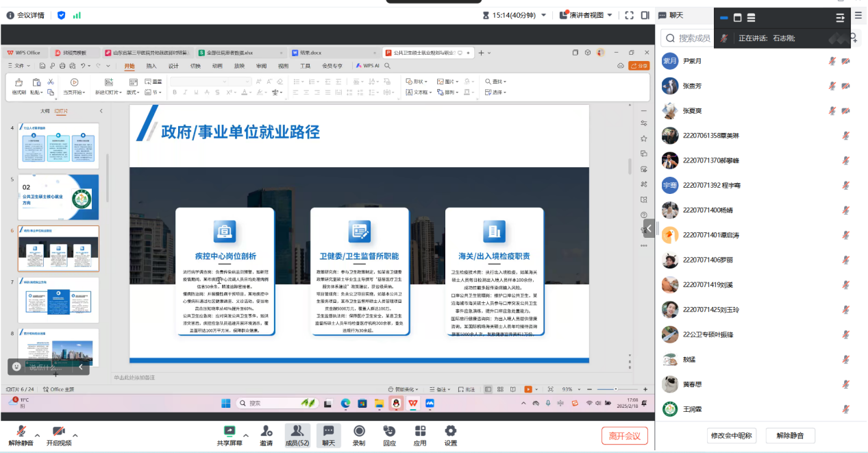Turn on camera with 开启视频
This screenshot has width=868, height=453.
59,435
